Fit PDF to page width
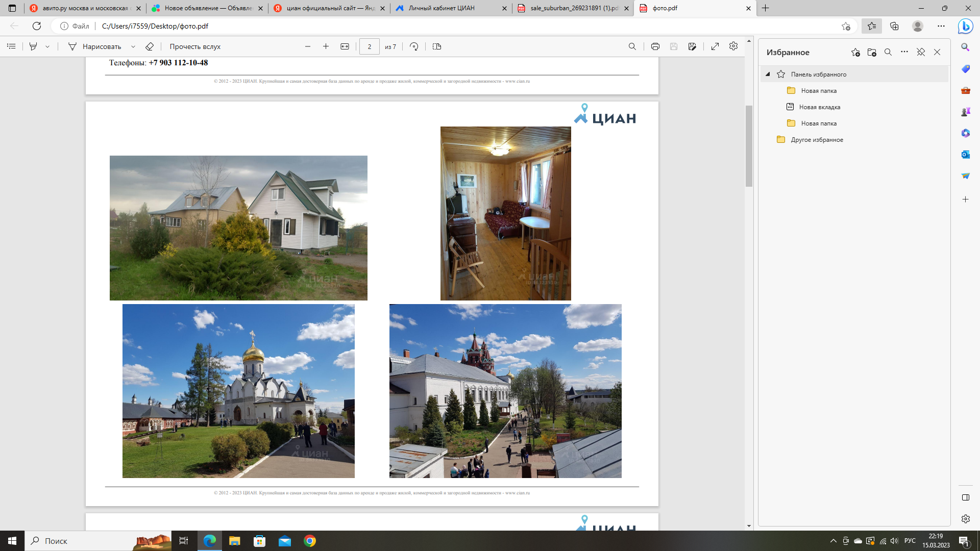The width and height of the screenshot is (980, 551). (x=345, y=46)
